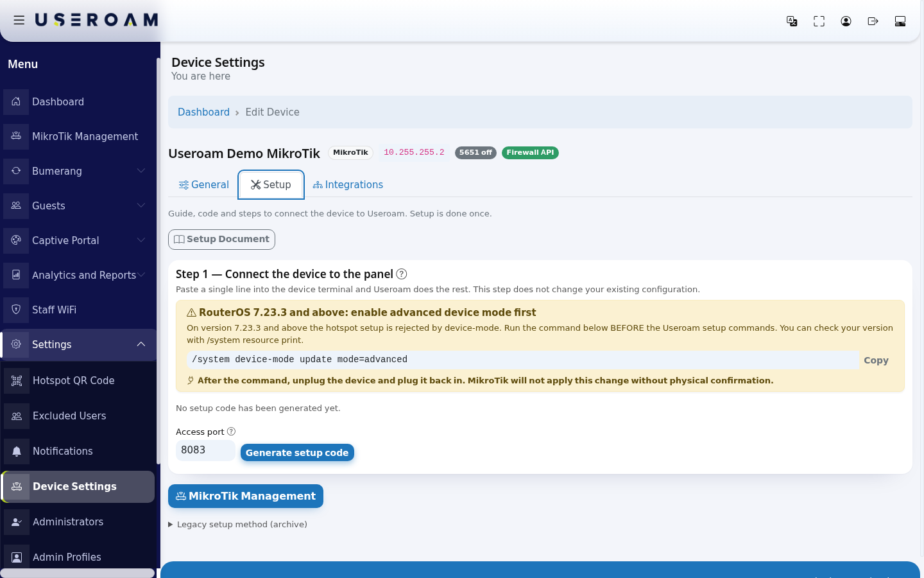Screen dimensions: 924x578
Task: Click the Staff WiFi shield icon
Action: pyautogui.click(x=16, y=310)
